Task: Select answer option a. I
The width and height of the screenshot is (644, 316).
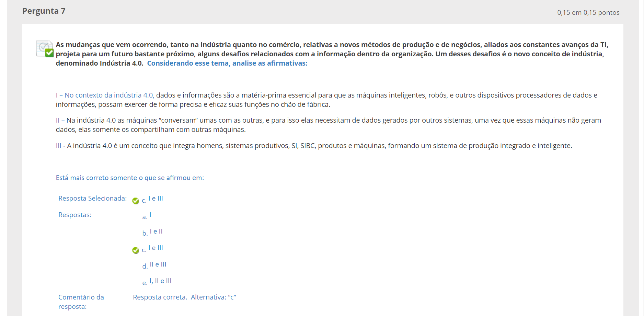Action: pos(147,216)
